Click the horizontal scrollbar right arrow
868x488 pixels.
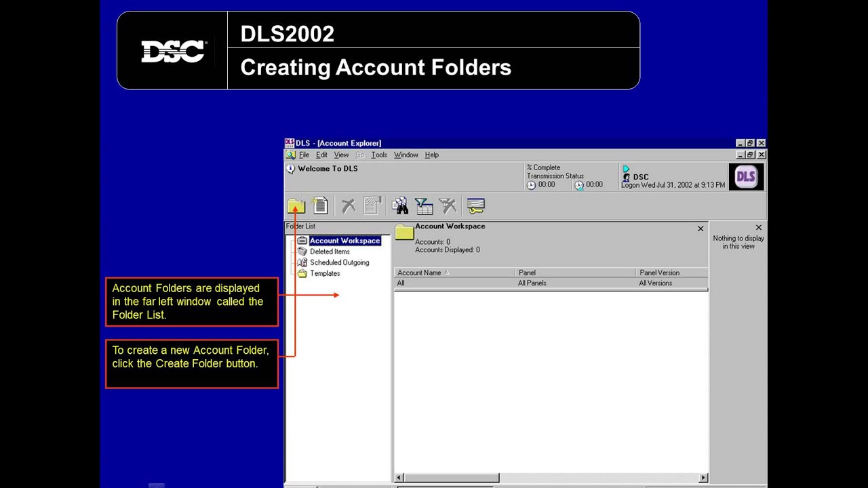click(703, 478)
